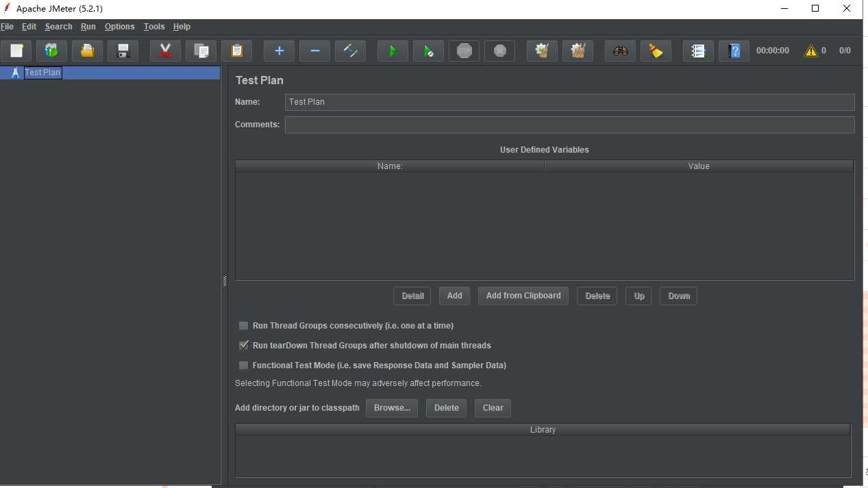868x488 pixels.
Task: Click the New test plan icon
Action: [x=16, y=51]
